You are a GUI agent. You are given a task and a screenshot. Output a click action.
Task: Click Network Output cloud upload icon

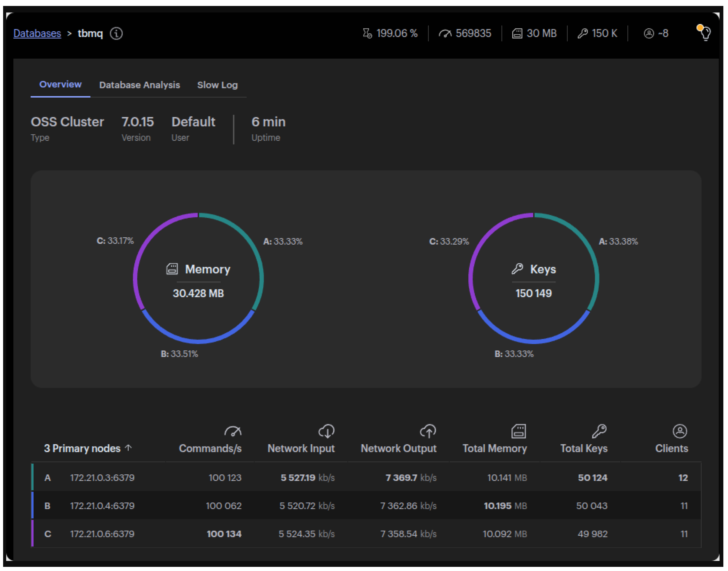[427, 431]
